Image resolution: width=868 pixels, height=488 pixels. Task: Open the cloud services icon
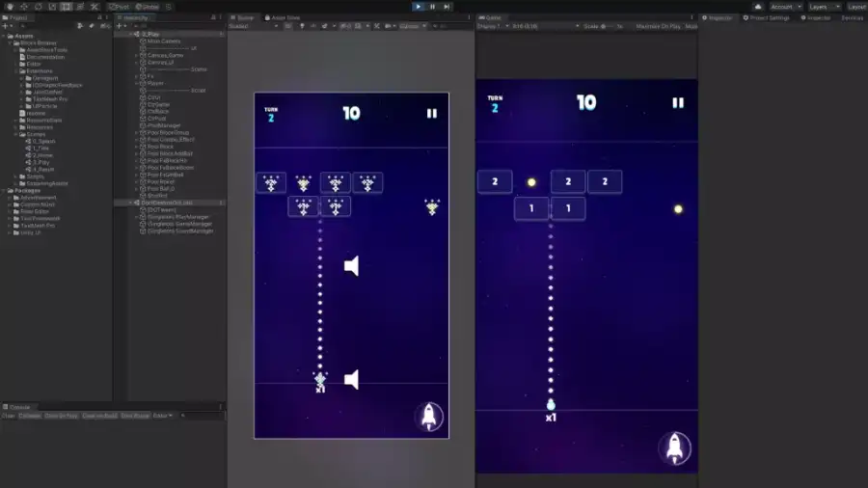(759, 7)
